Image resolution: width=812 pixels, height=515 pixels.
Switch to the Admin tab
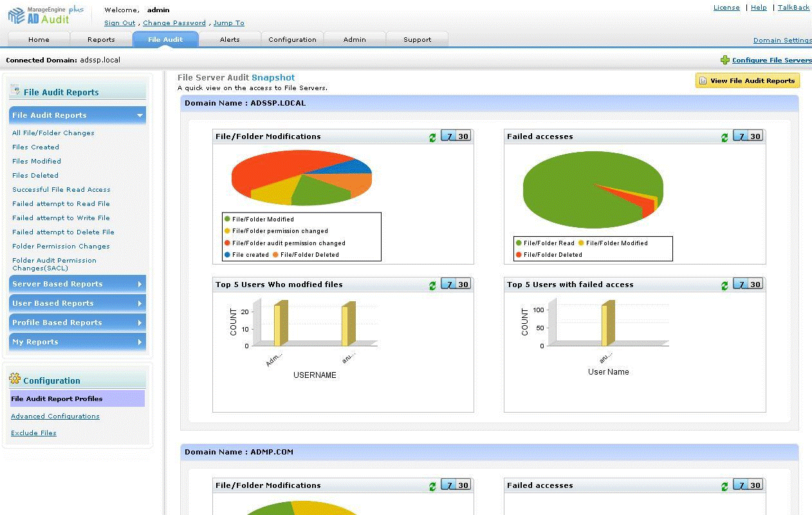point(355,39)
